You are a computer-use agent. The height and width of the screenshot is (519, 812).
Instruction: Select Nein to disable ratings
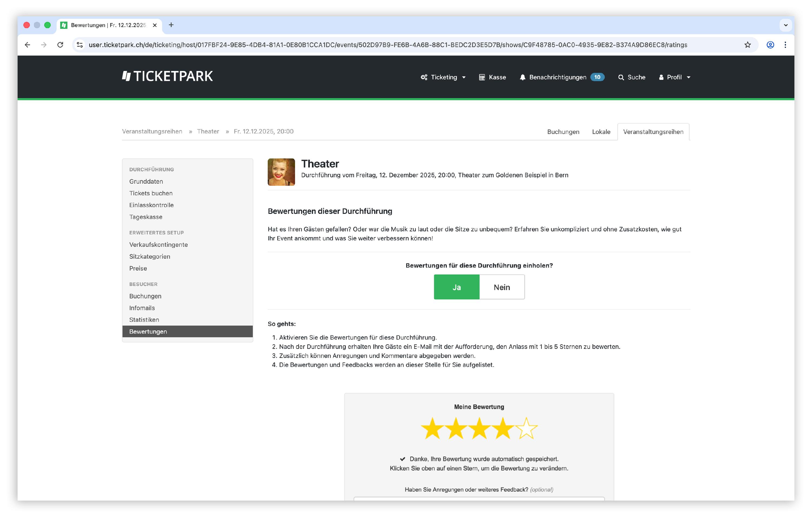pos(502,287)
